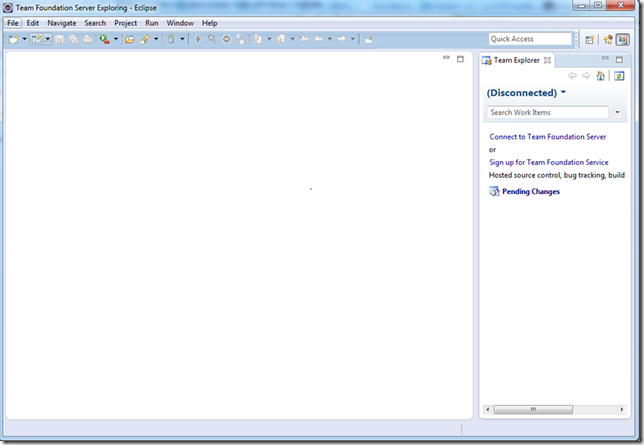Open the Search Work Items dropdown arrow
Image resolution: width=644 pixels, height=445 pixels.
619,113
